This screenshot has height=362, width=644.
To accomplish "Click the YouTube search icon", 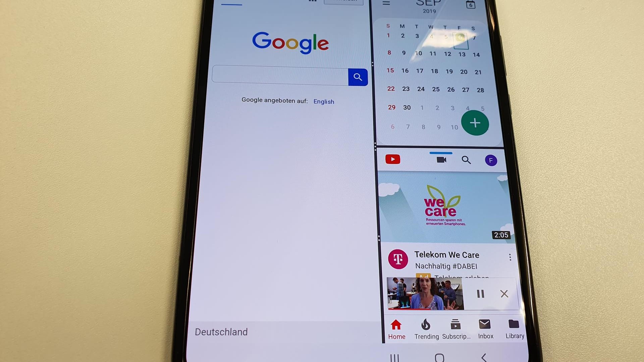I will pos(466,160).
